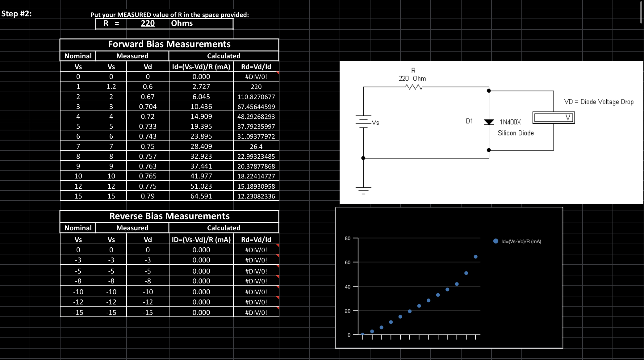Select Rd cell 12.23082336
644x360 pixels.
pos(256,196)
